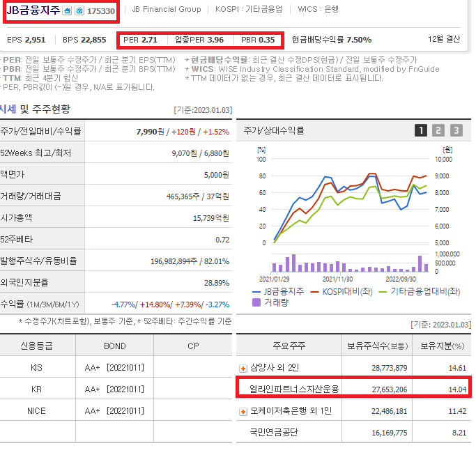Click the purple volume bar chart
Screen dimensions: 476x471
[x=351, y=263]
